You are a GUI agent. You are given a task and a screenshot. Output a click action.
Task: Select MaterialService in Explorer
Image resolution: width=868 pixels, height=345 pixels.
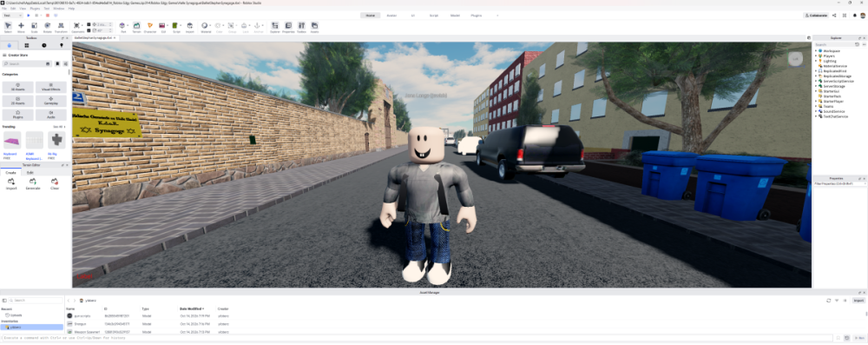(x=835, y=66)
